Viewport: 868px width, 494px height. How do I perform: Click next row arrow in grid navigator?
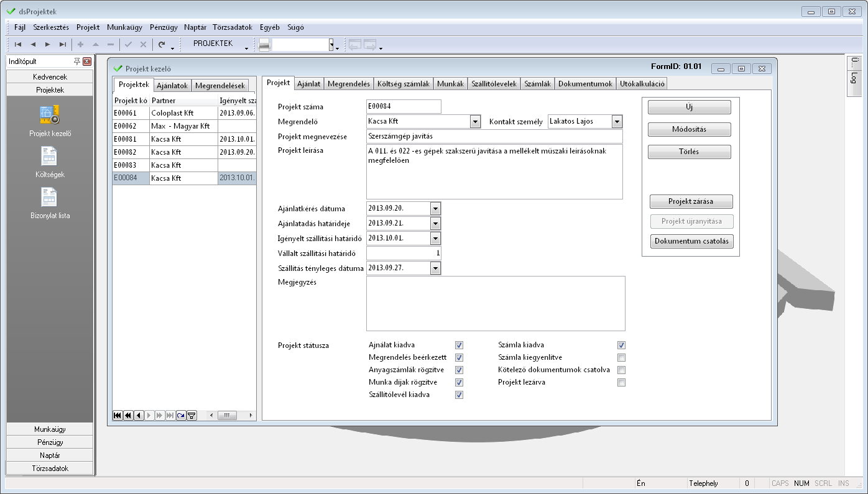pos(149,415)
